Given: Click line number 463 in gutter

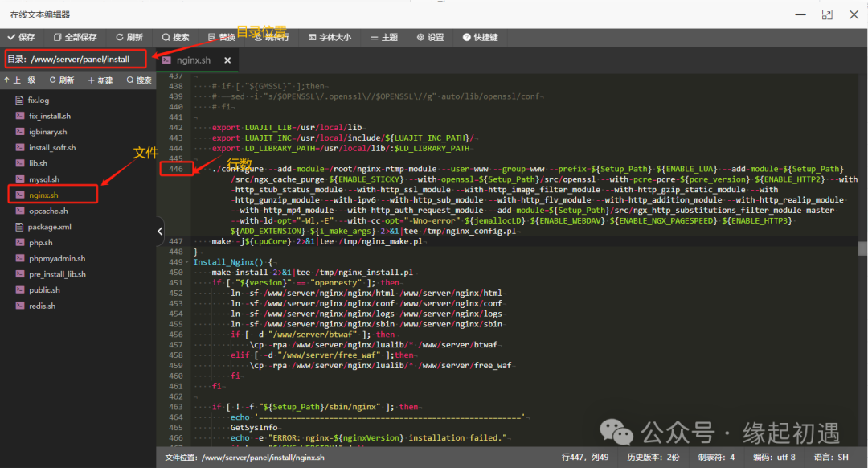Looking at the screenshot, I should [175, 407].
